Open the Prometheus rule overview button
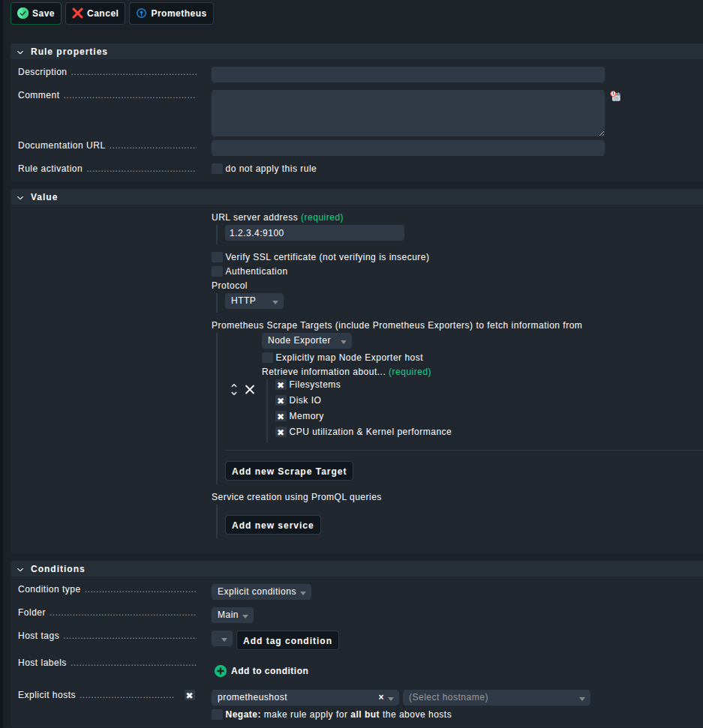Screen dimensions: 703x728 pos(171,13)
